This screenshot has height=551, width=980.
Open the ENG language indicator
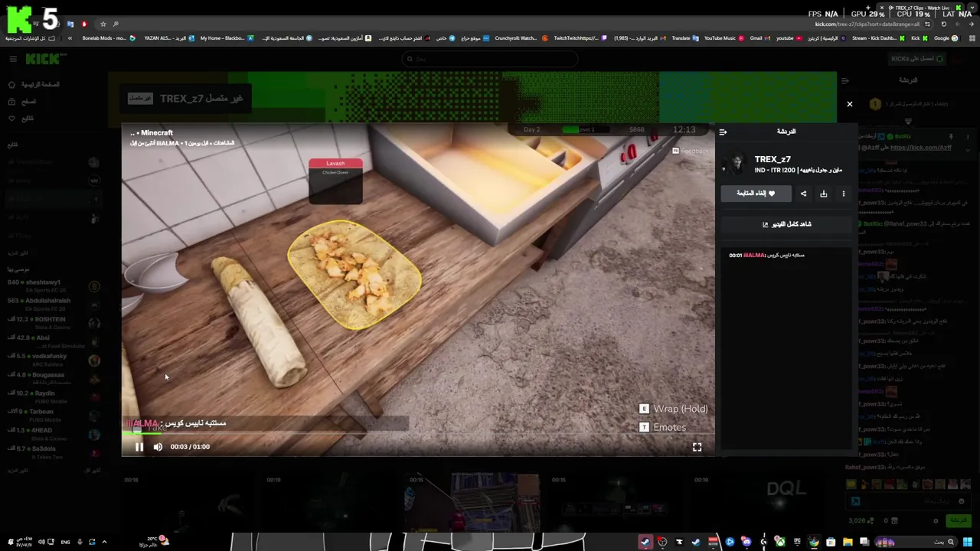pos(65,542)
